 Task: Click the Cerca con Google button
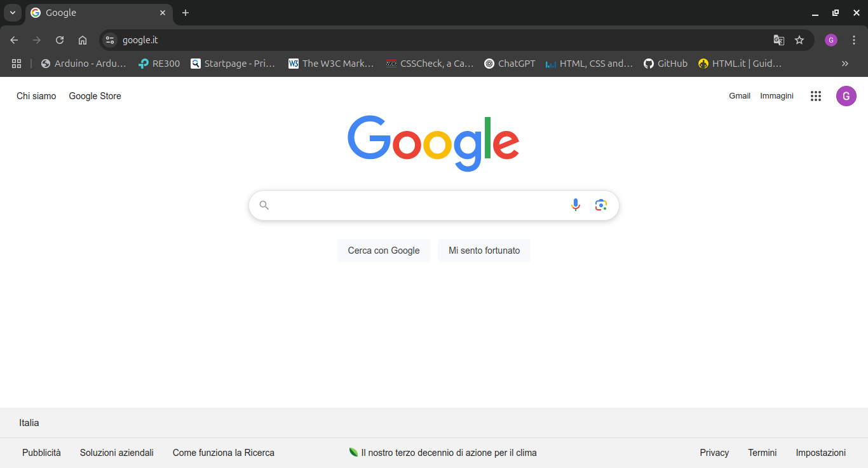click(384, 251)
